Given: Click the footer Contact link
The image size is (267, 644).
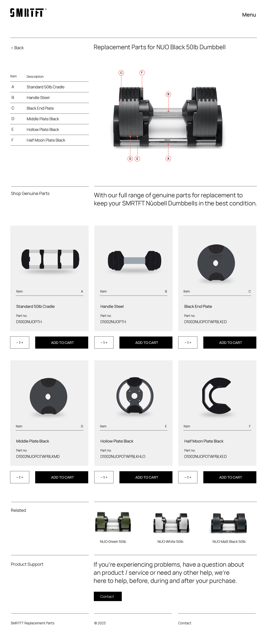Looking at the screenshot, I should pyautogui.click(x=185, y=623).
